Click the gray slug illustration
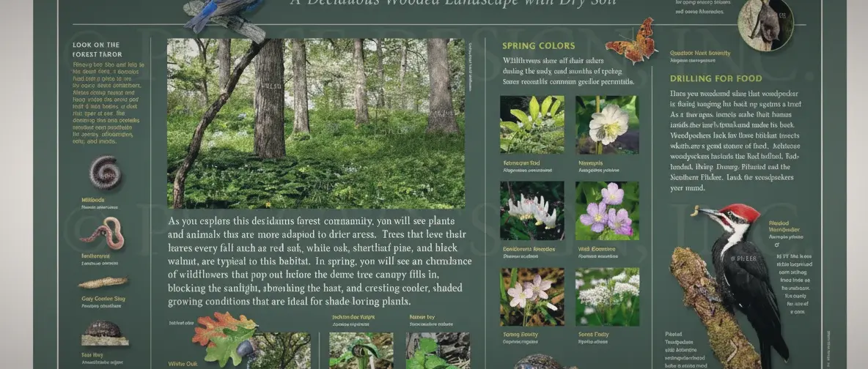 [x=103, y=283]
